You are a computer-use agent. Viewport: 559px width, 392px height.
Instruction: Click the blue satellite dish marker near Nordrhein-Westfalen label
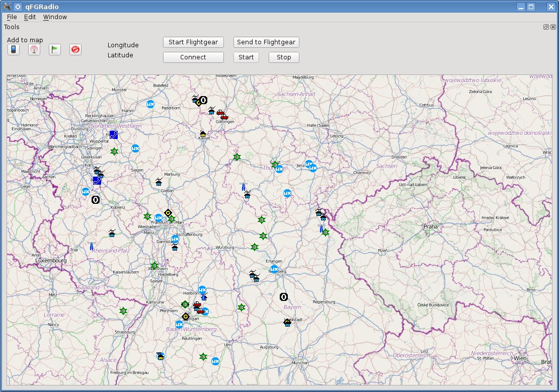(x=114, y=135)
